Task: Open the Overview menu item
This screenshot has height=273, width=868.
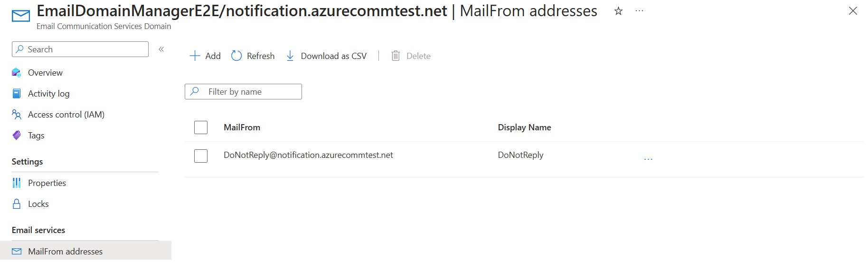Action: click(x=45, y=73)
